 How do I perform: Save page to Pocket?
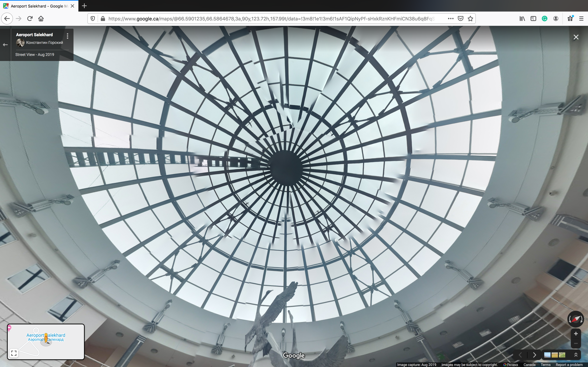tap(460, 19)
